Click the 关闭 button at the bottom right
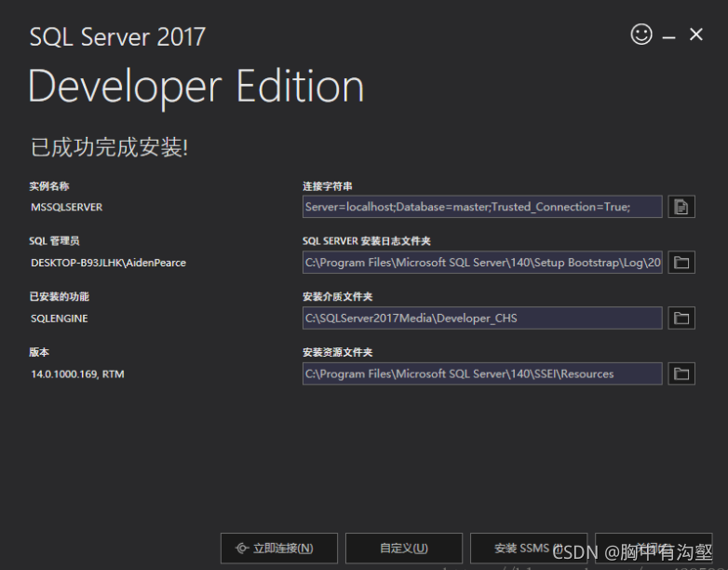 coord(654,549)
